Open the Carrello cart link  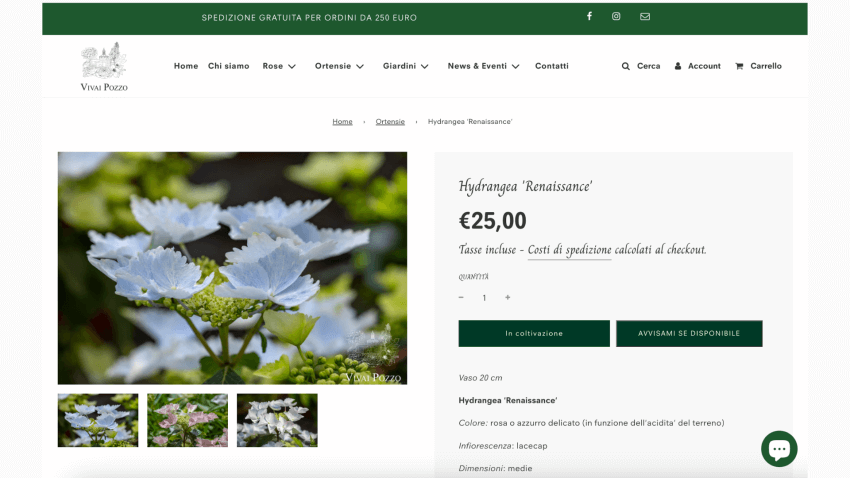(x=766, y=66)
